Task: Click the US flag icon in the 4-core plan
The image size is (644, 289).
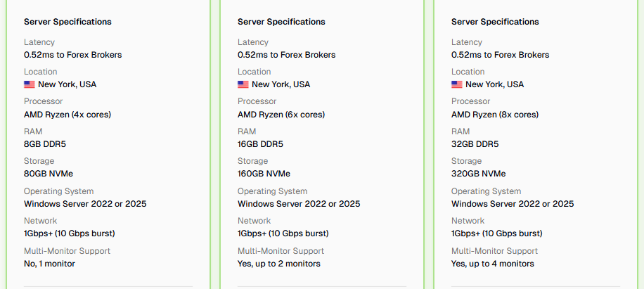Action: [x=29, y=84]
